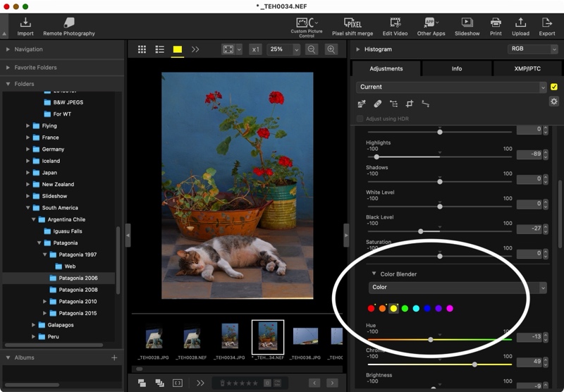
Task: Go to the next image arrow
Action: [332, 383]
